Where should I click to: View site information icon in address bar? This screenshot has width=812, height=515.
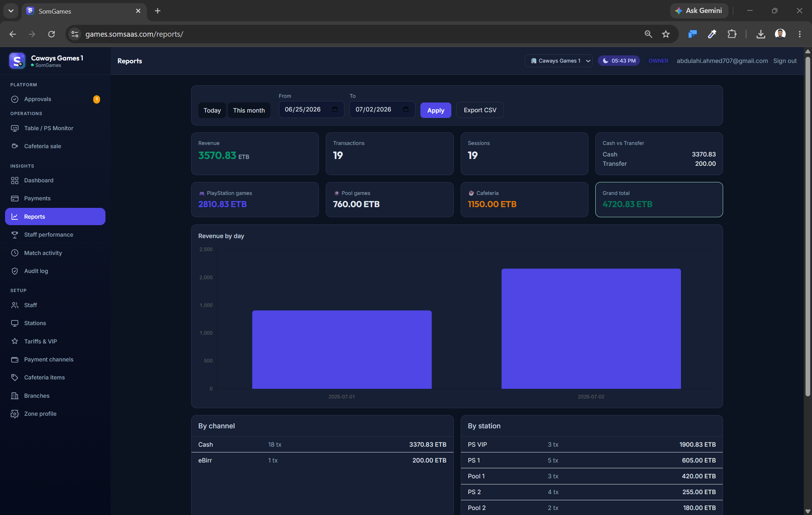coord(75,34)
